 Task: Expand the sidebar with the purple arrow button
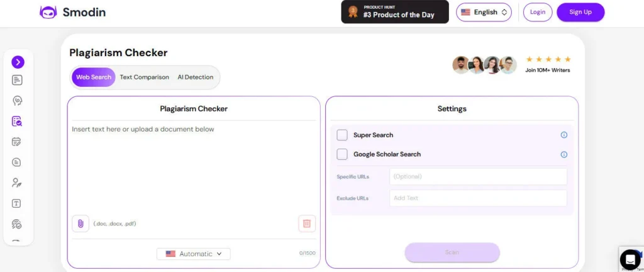[x=18, y=62]
